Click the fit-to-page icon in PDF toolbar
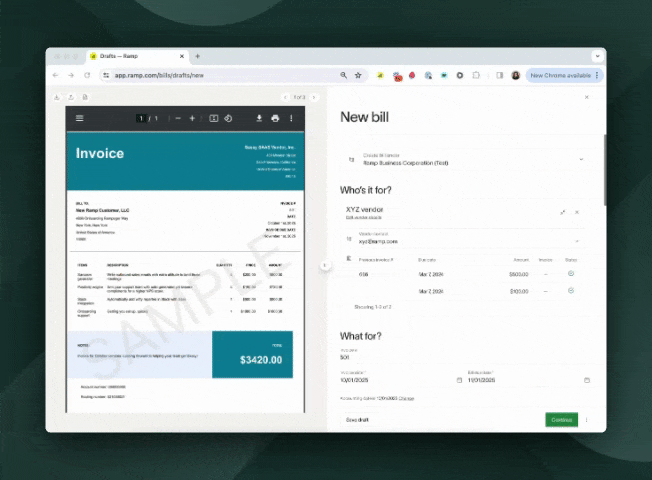The image size is (652, 480). point(214,119)
